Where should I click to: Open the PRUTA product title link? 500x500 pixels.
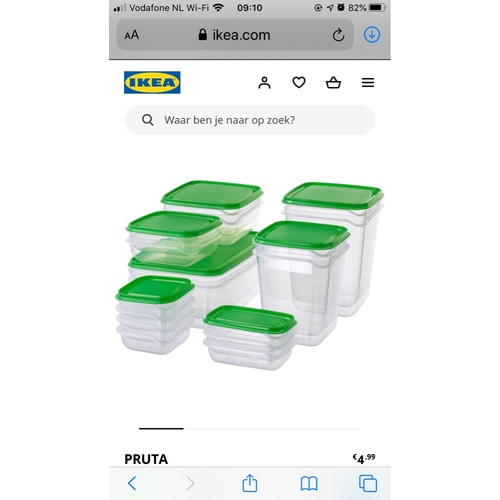146,459
